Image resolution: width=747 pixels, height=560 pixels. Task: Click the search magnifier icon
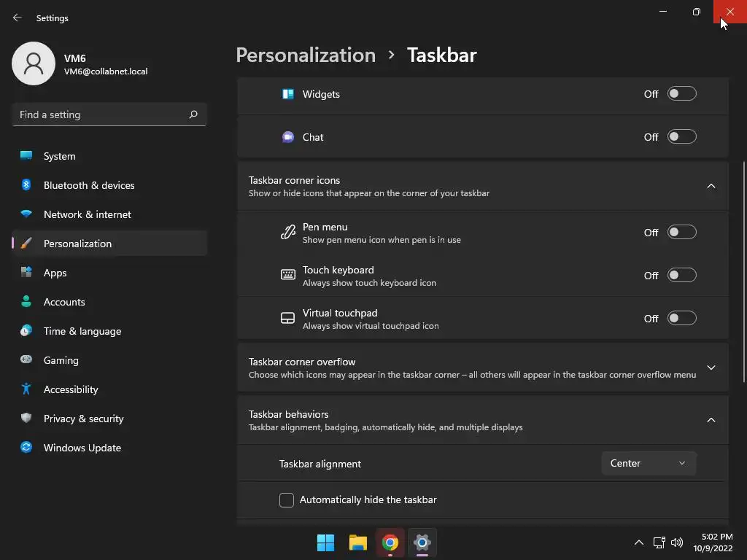coord(193,114)
